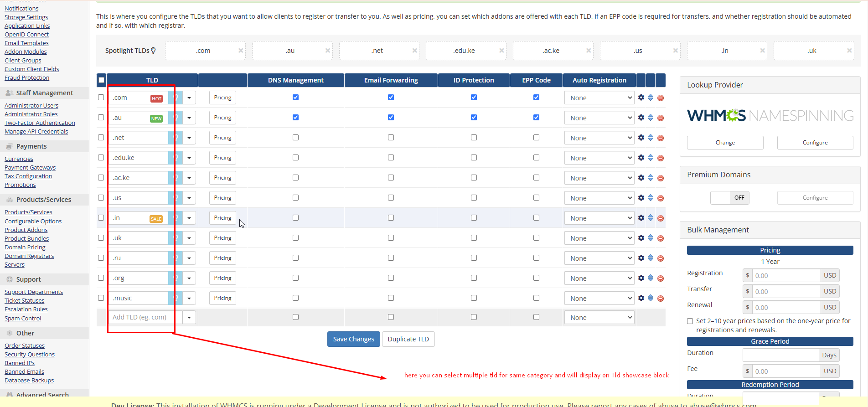Open gear settings for .music TLD
This screenshot has height=407, width=868.
[641, 298]
